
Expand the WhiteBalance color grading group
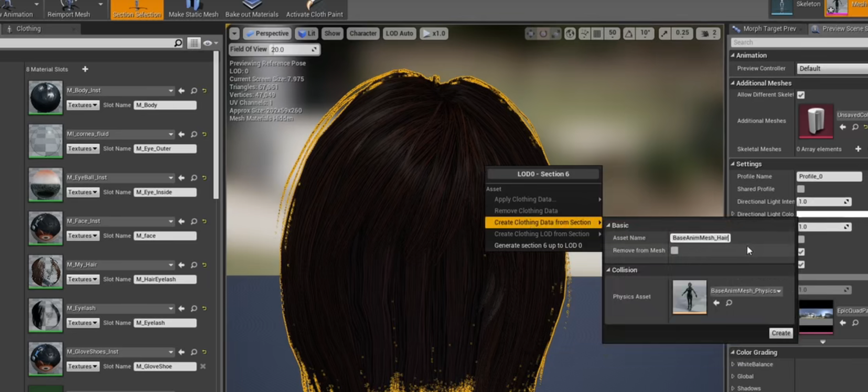click(x=733, y=364)
